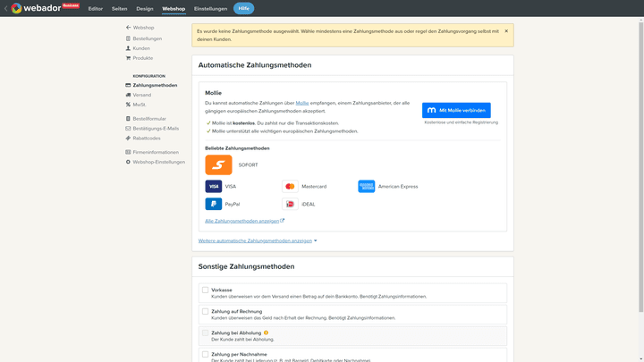This screenshot has height=362, width=644.
Task: Click the vertical page scrollbar
Action: 640,166
